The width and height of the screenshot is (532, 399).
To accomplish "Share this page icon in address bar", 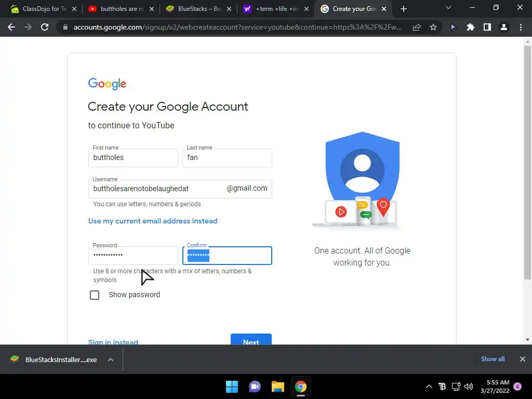I will [x=417, y=27].
